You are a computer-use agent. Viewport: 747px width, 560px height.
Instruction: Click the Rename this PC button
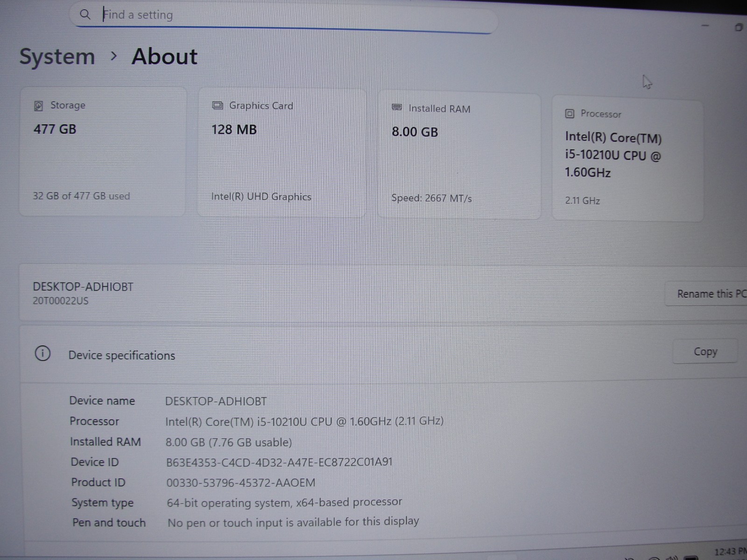tap(706, 294)
